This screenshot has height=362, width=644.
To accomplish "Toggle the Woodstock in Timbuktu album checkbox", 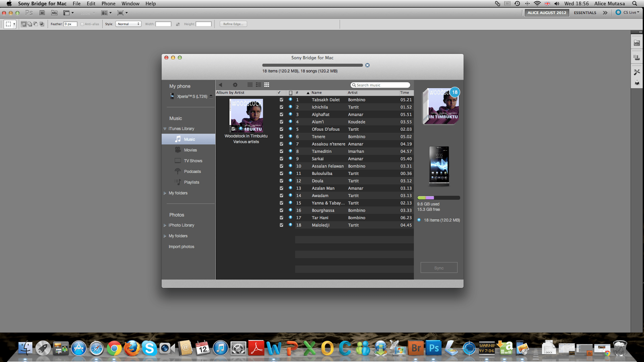I will [x=233, y=129].
